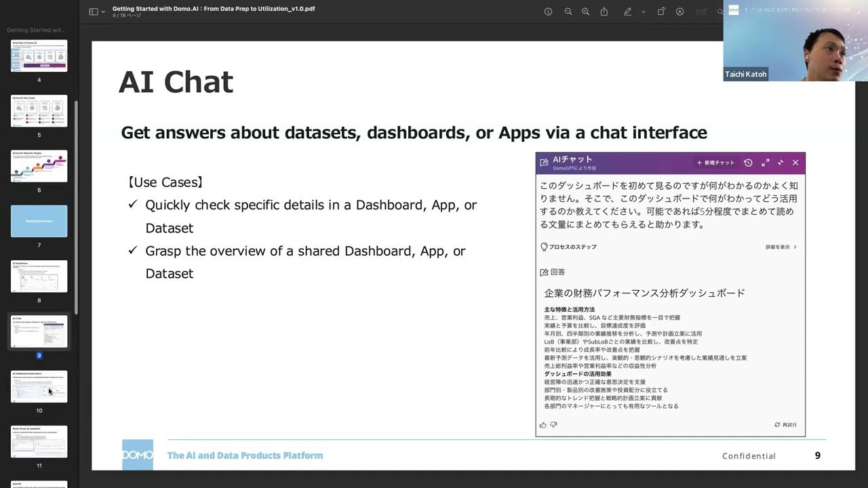868x488 pixels.
Task: Expand the AI chat panel to fullscreen
Action: pos(766,163)
